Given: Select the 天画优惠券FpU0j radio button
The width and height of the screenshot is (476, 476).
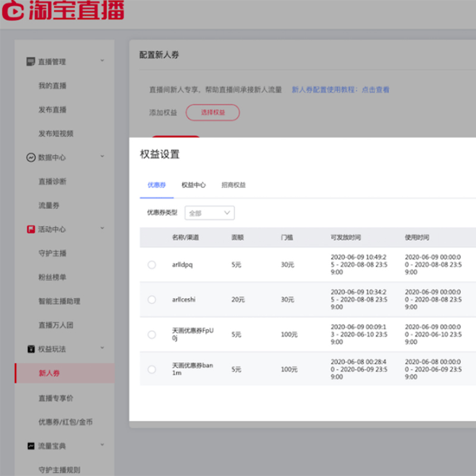Looking at the screenshot, I should (x=152, y=334).
